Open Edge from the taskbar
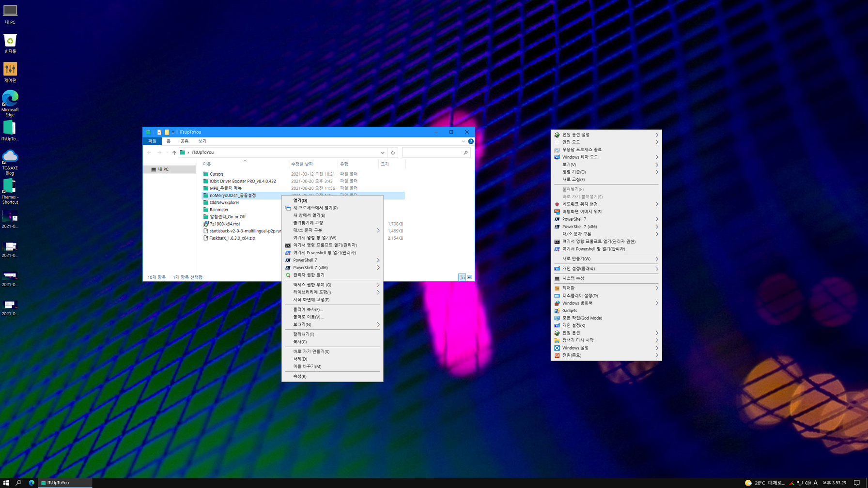Viewport: 868px width, 488px height. 31,483
